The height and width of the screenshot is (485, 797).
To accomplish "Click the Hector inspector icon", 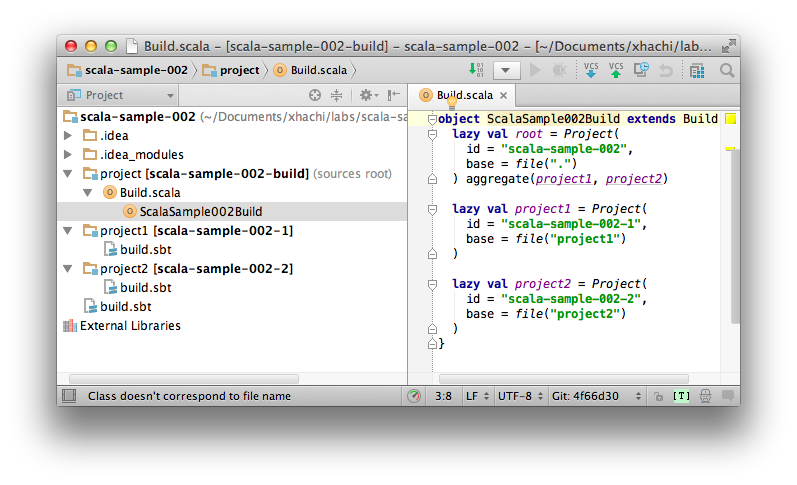I will 706,396.
